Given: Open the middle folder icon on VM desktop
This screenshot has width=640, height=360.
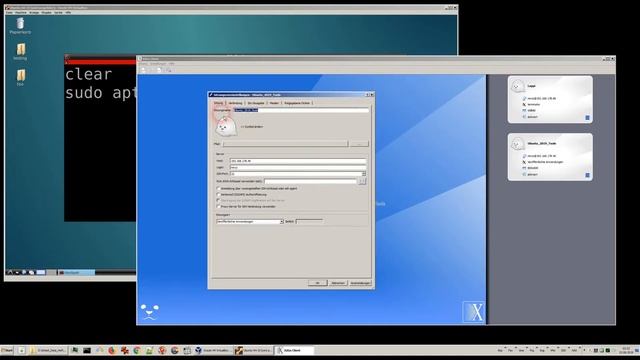Looking at the screenshot, I should (x=20, y=52).
